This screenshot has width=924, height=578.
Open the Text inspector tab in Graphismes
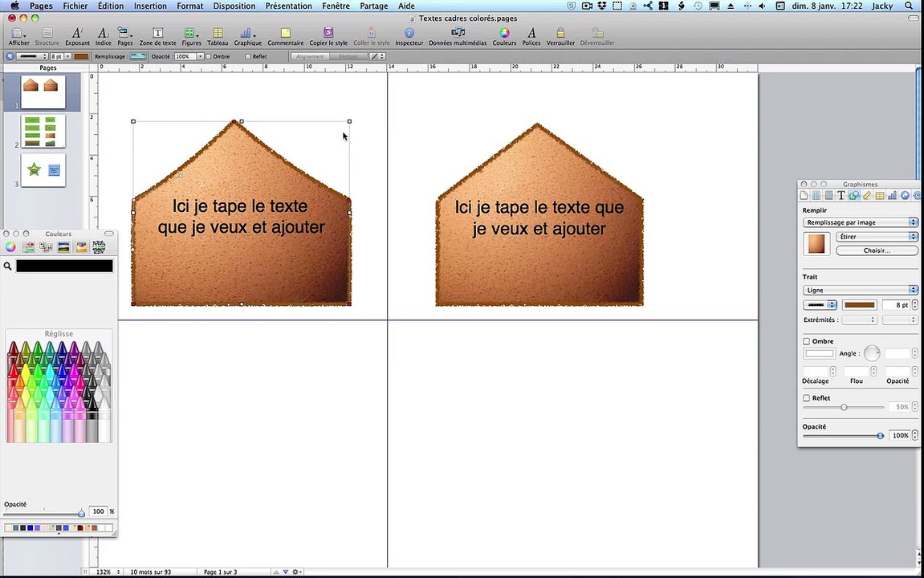pos(841,196)
